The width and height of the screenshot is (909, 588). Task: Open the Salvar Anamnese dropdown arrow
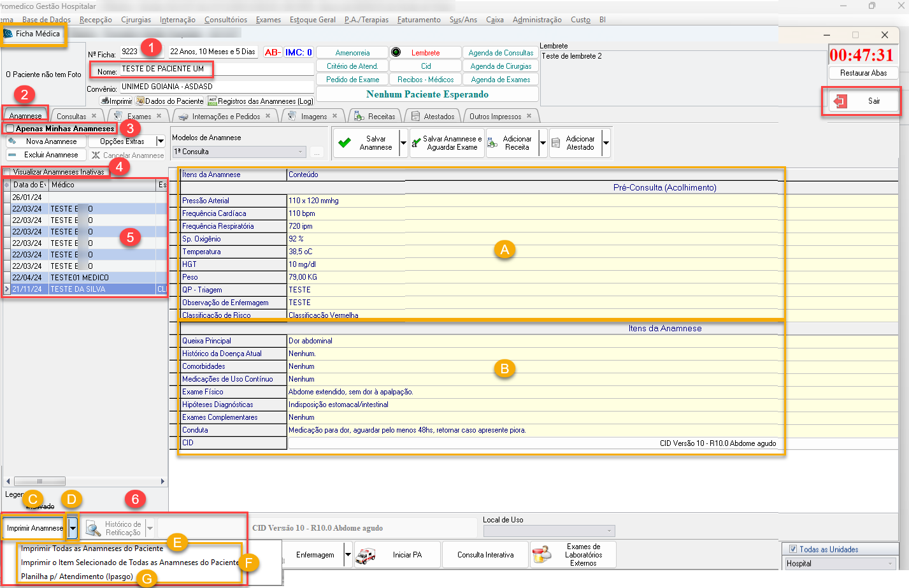coord(403,143)
